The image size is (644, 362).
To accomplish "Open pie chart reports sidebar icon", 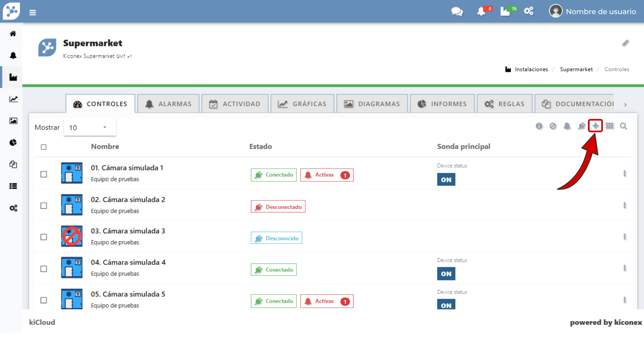I will pyautogui.click(x=13, y=143).
